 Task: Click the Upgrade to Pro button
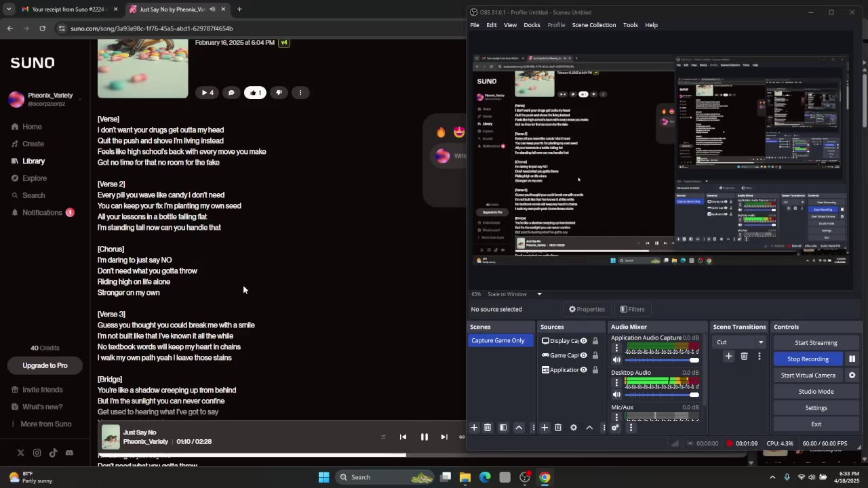(x=45, y=365)
